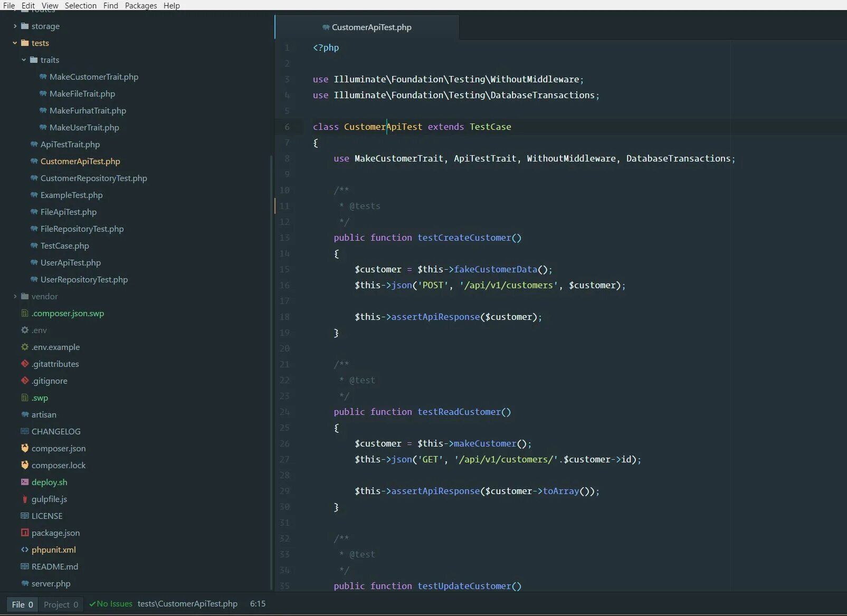This screenshot has width=847, height=616.
Task: Click terminal icon beside deploy.sh
Action: click(x=25, y=482)
